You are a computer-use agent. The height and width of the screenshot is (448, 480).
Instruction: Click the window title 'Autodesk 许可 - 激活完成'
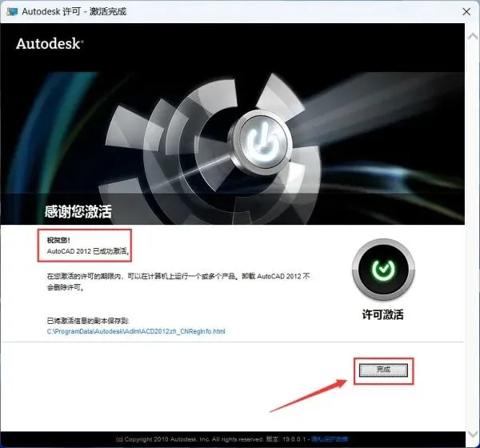(x=74, y=12)
